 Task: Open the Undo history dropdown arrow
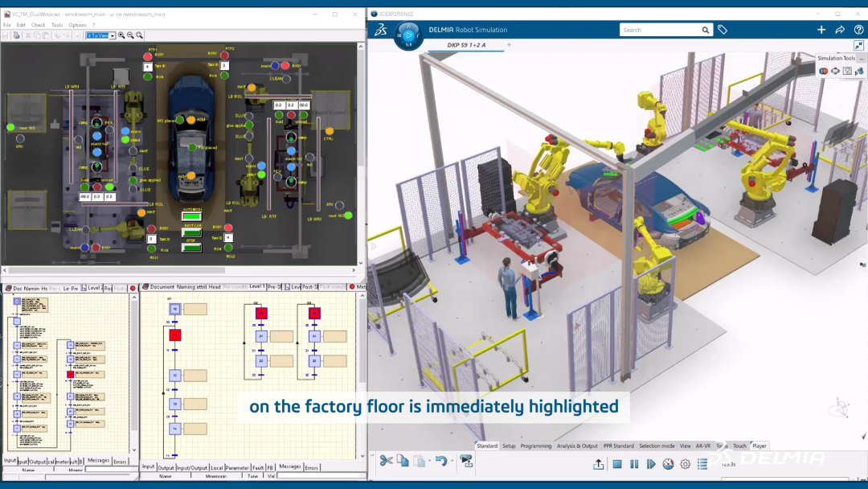coord(452,461)
